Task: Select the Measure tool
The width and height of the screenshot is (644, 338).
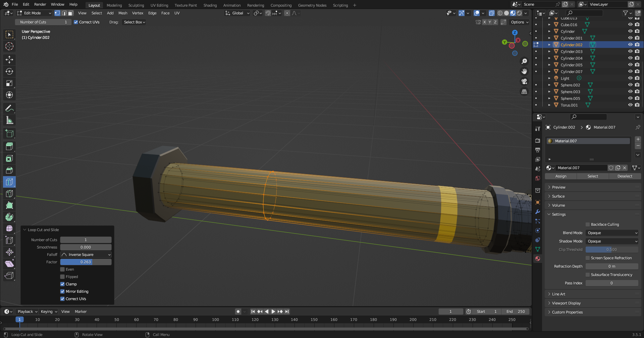Action: [x=9, y=120]
